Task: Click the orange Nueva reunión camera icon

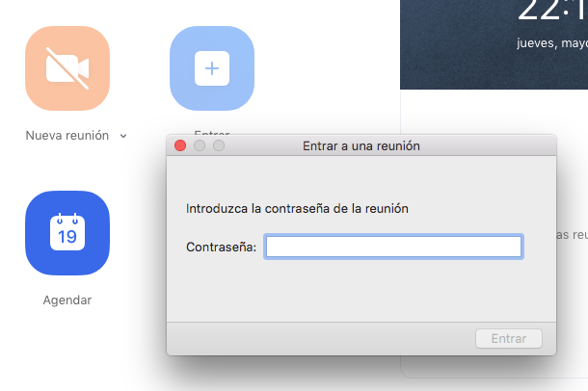Action: tap(67, 68)
